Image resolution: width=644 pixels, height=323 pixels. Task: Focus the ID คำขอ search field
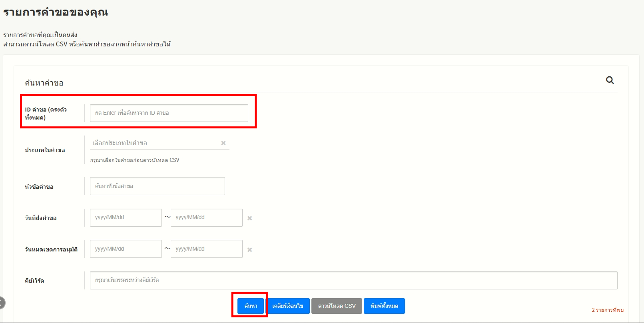tap(169, 113)
